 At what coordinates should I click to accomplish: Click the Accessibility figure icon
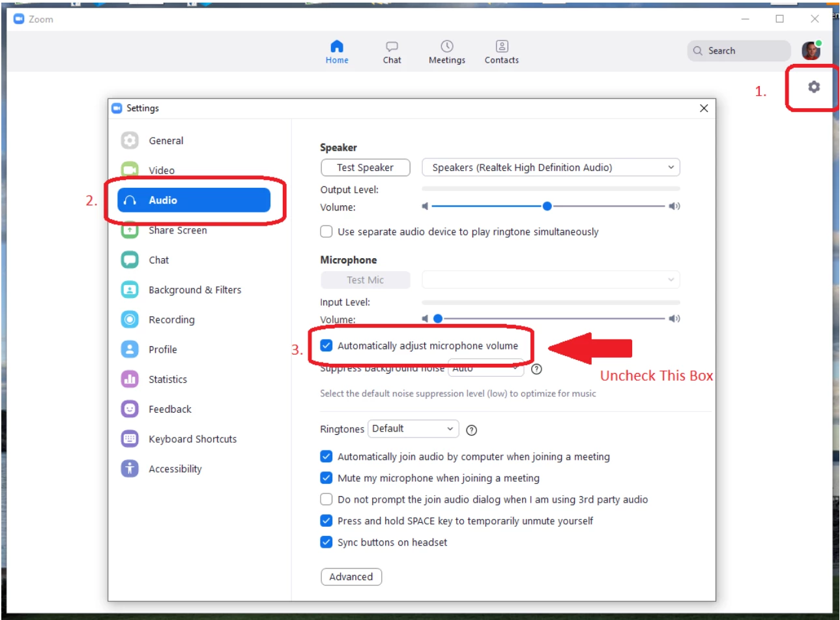click(130, 469)
